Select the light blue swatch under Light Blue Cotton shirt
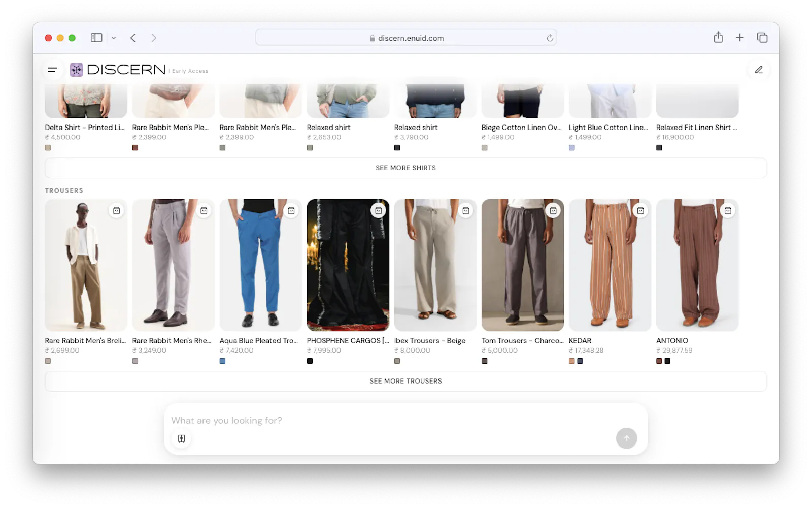The image size is (812, 508). point(571,148)
